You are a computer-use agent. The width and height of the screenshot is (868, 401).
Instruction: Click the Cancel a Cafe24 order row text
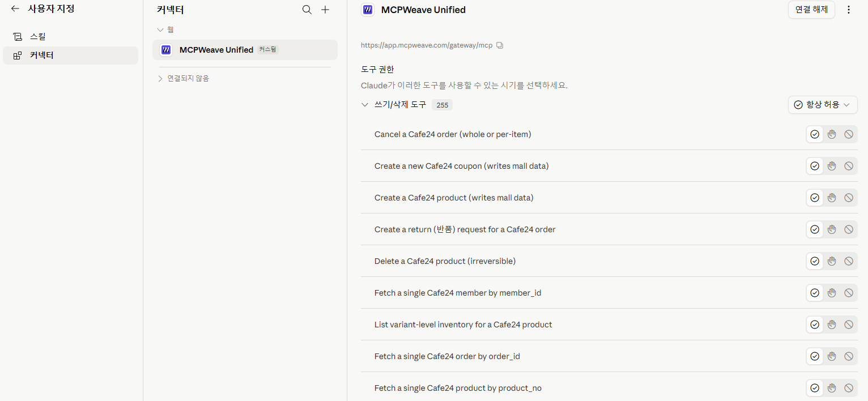click(x=453, y=134)
